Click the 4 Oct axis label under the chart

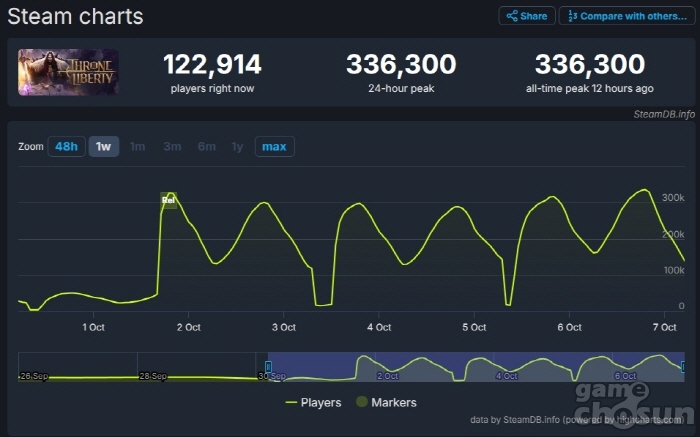point(379,327)
